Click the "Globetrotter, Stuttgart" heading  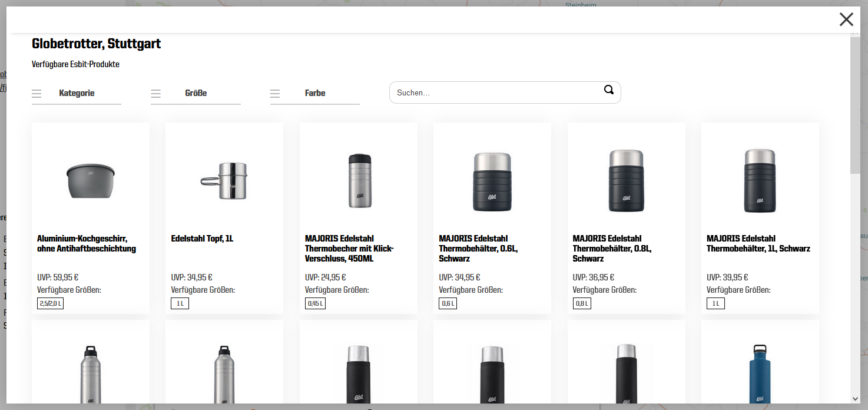pyautogui.click(x=97, y=44)
